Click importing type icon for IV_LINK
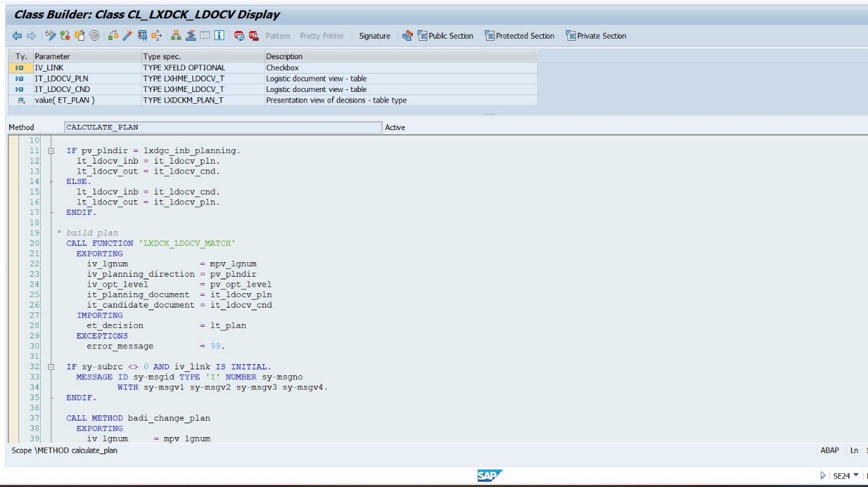This screenshot has height=487, width=868. click(x=19, y=68)
